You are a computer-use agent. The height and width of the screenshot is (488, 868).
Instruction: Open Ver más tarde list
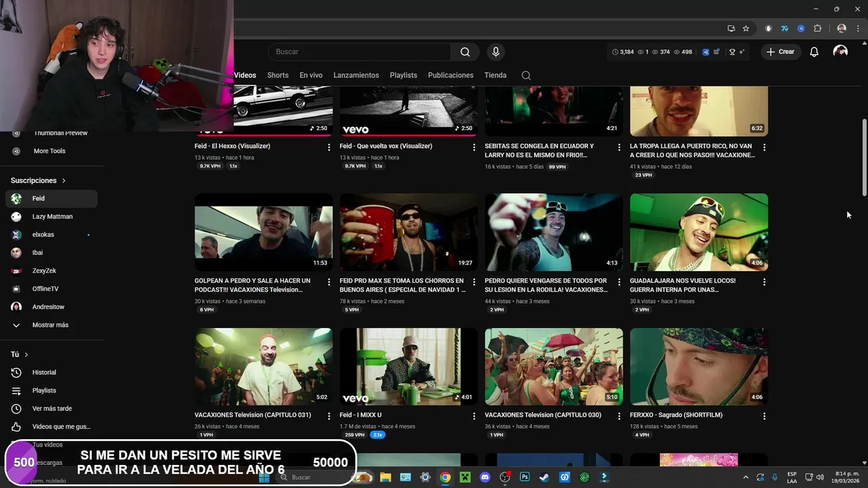click(52, 409)
